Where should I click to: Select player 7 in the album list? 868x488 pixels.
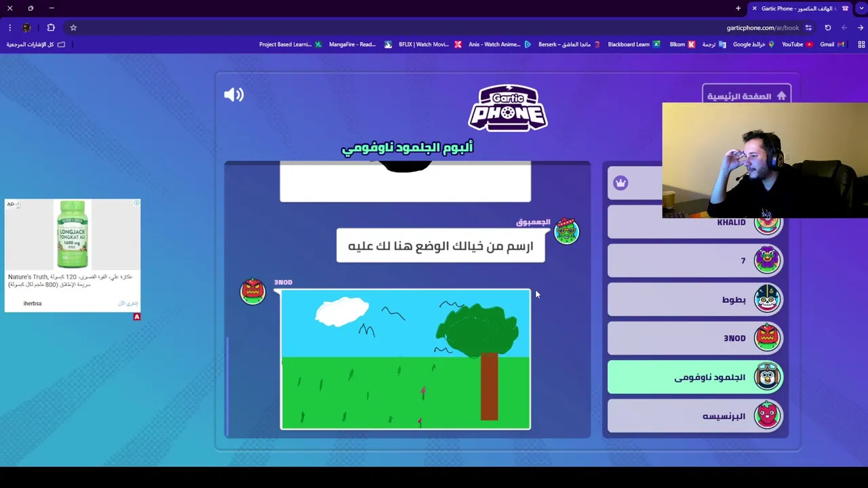click(x=695, y=261)
